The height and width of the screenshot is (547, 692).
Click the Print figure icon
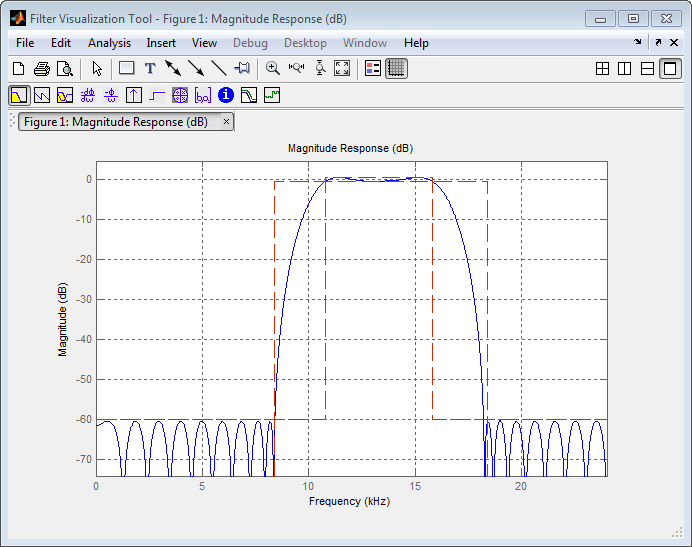(x=41, y=69)
